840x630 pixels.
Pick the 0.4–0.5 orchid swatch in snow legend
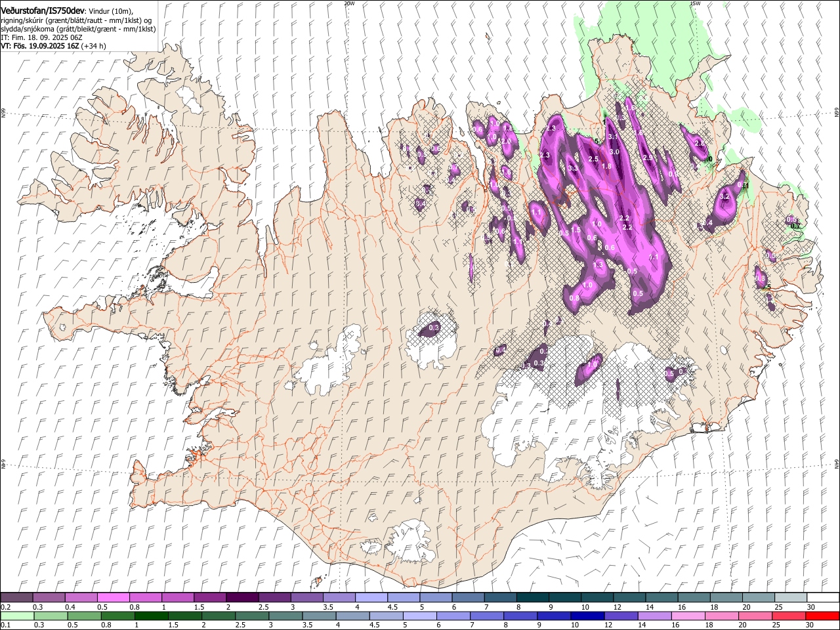pos(81,598)
